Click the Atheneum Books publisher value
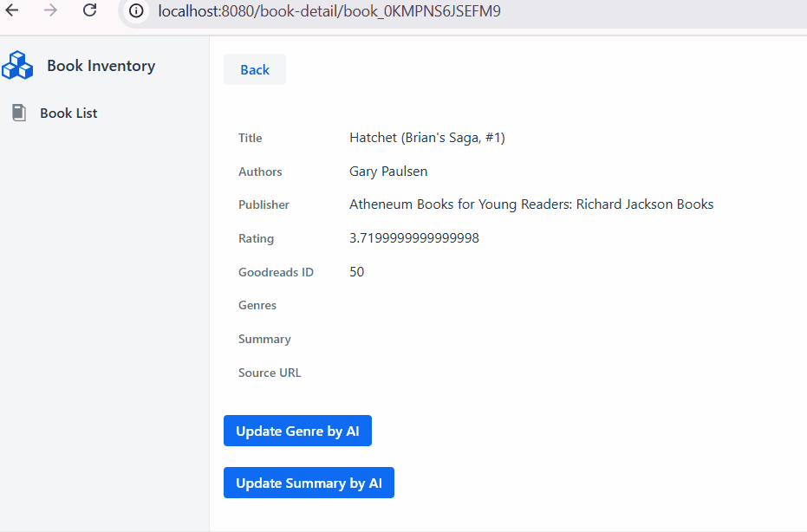807x532 pixels. [531, 204]
